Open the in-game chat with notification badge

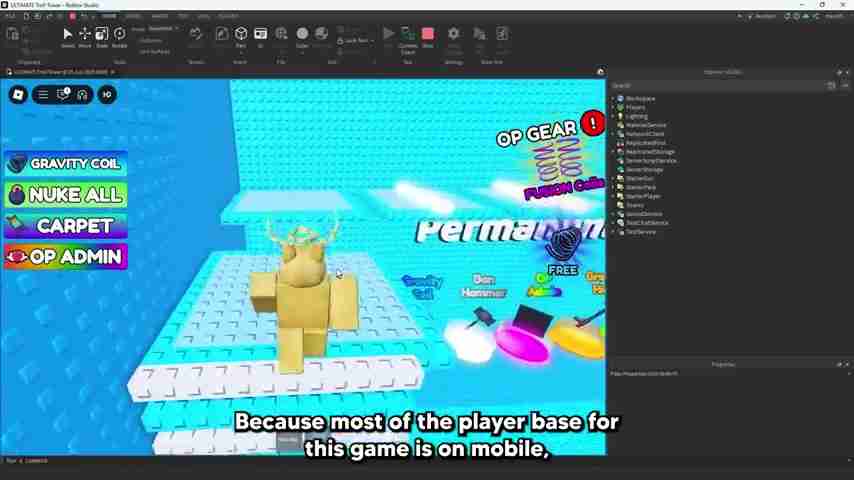click(63, 94)
